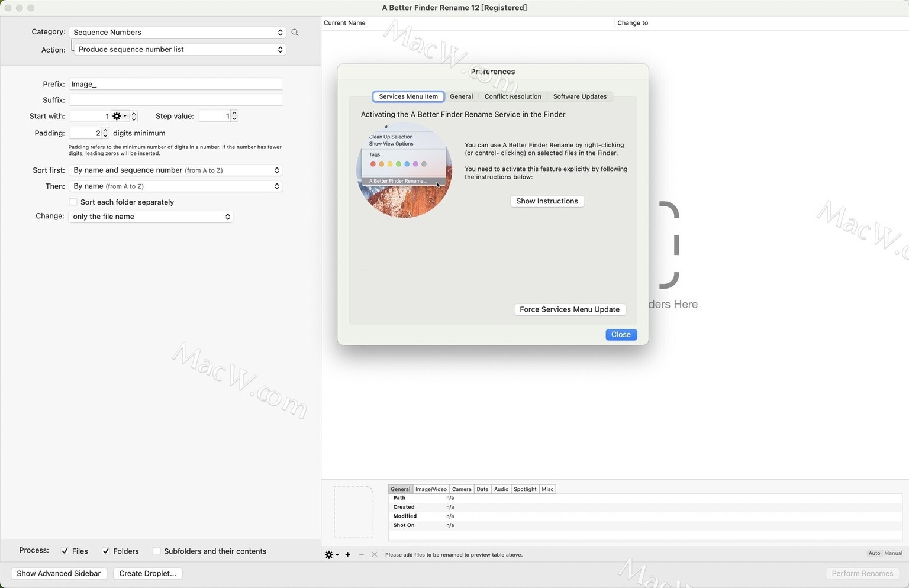Click the Padding digits number field
This screenshot has height=588, width=909.
(x=85, y=133)
